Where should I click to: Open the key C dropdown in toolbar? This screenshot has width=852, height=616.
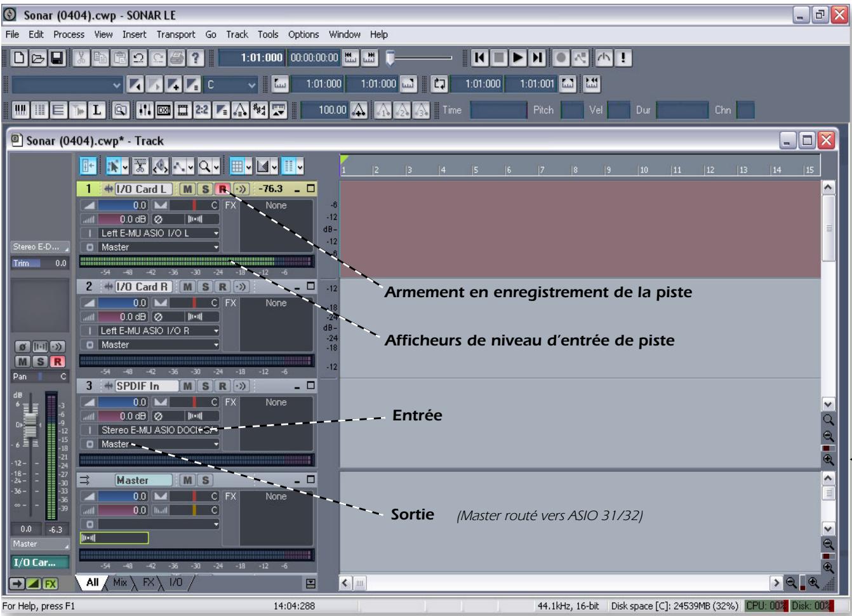[231, 84]
